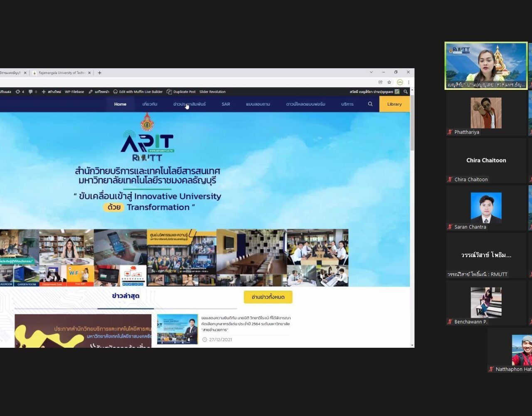Open news thumbnail dated 27/12/2021
532x416 pixels.
177,329
